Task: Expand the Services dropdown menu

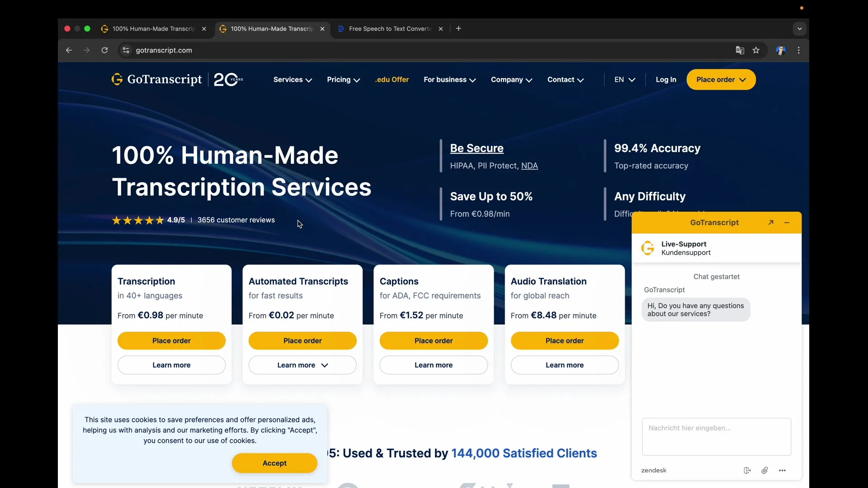Action: (292, 80)
